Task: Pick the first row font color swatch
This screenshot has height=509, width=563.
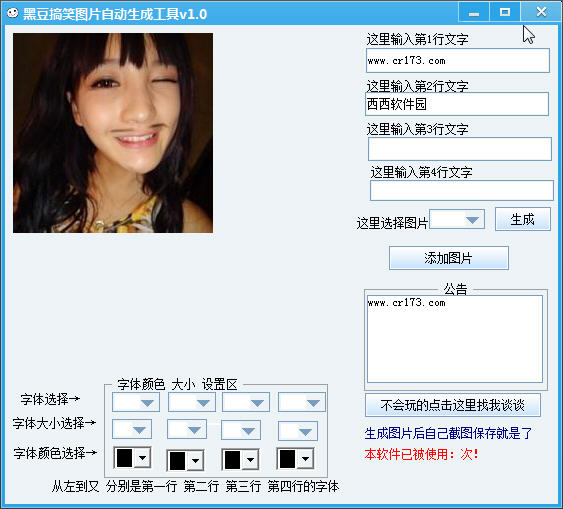Action: (x=132, y=458)
